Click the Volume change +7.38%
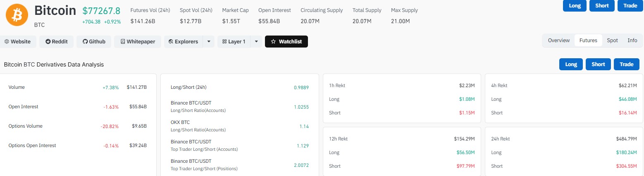644x176 pixels. point(111,88)
